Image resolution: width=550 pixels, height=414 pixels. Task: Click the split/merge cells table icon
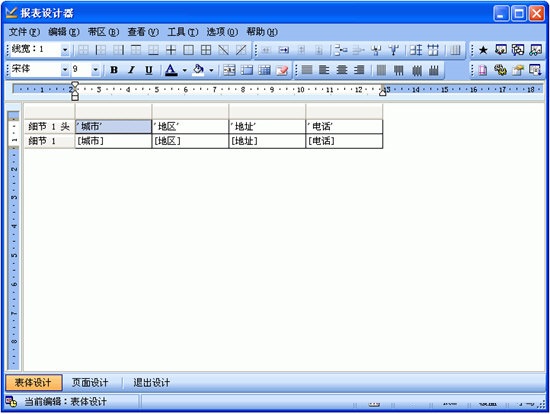229,70
